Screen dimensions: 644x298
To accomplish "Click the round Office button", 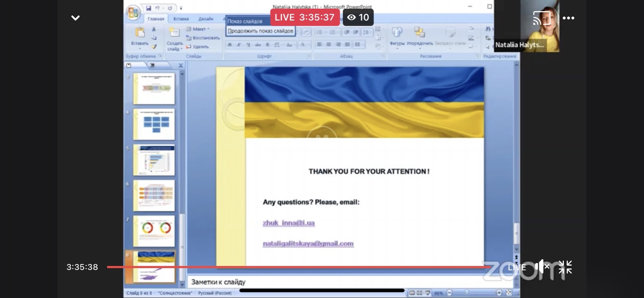I will [133, 13].
